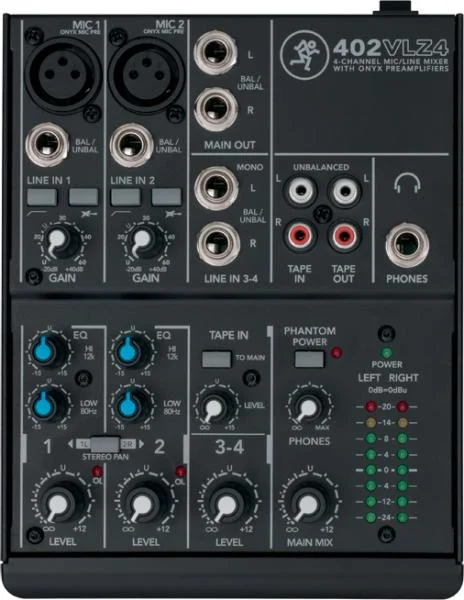
Task: Click the red TAPE IN right RCA jack
Action: point(300,235)
